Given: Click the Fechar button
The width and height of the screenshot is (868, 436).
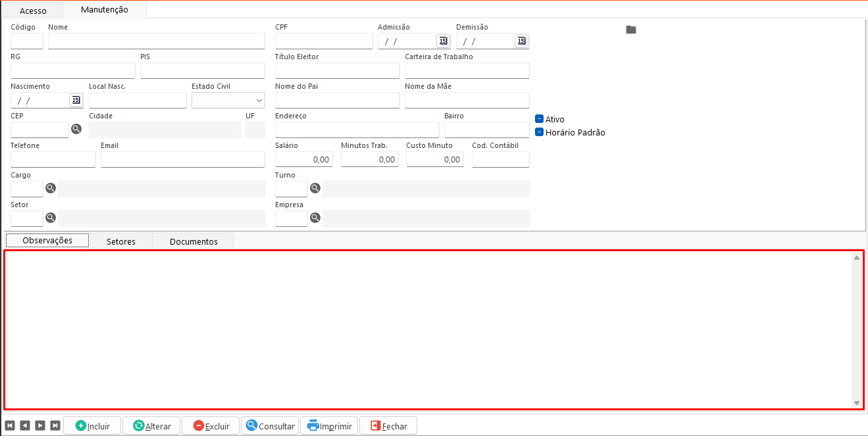Looking at the screenshot, I should 388,426.
